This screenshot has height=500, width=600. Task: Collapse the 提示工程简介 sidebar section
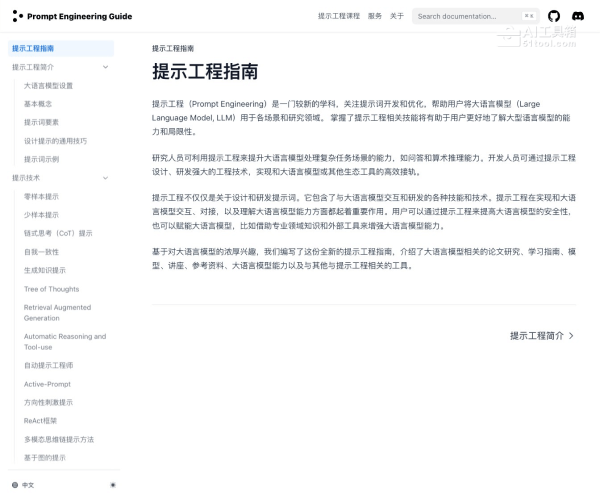(x=106, y=67)
